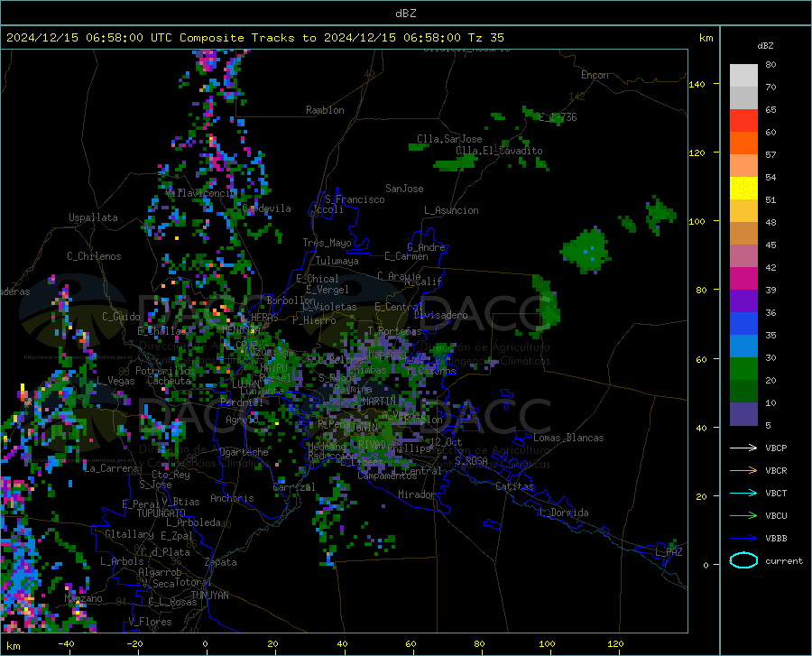This screenshot has height=656, width=812.
Task: Click the L_Asuncion place label
Action: pos(451,210)
